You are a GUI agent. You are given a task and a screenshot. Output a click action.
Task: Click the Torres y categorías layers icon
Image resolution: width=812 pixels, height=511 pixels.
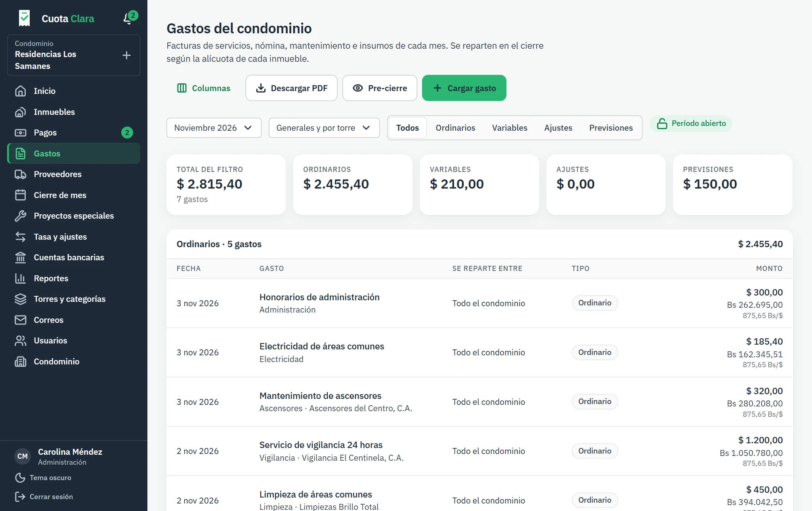pos(20,299)
